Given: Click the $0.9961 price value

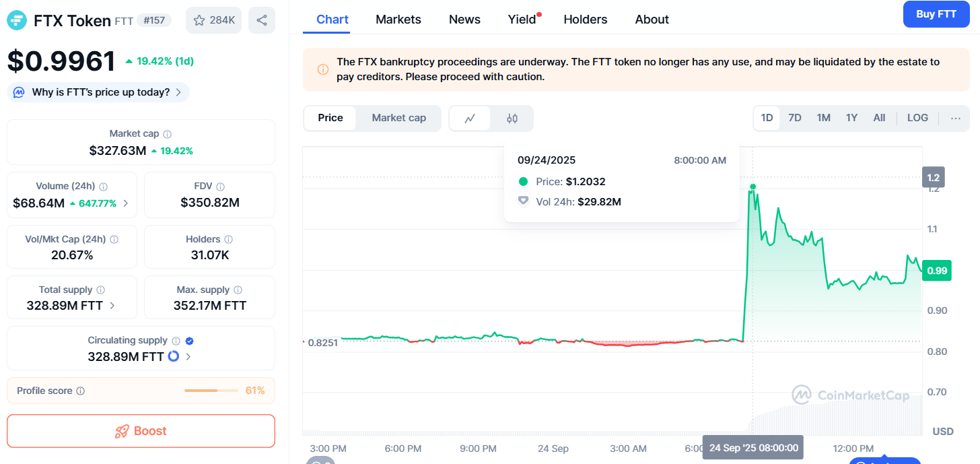Looking at the screenshot, I should click(x=62, y=61).
